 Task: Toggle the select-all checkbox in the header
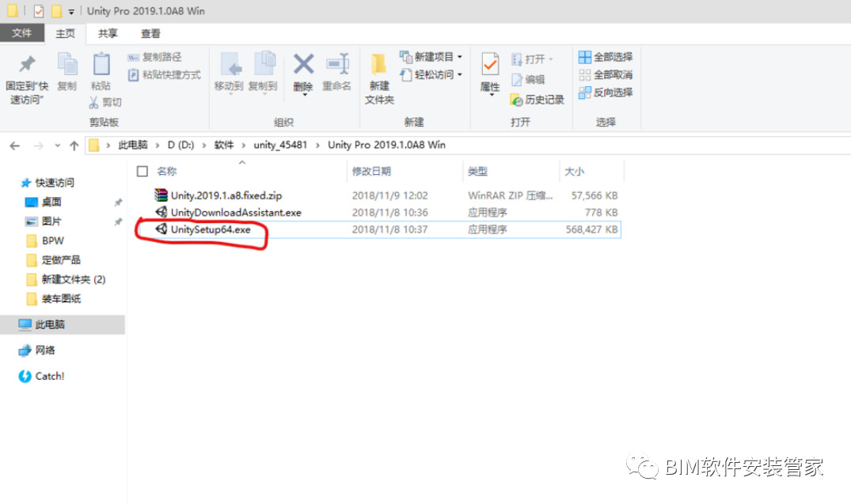(142, 172)
